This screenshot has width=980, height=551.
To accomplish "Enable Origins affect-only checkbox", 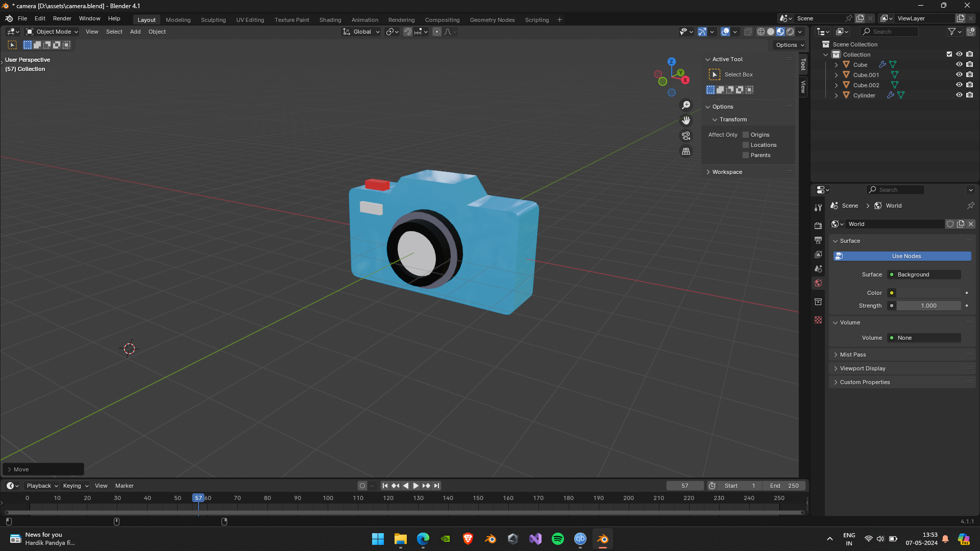I will point(746,135).
